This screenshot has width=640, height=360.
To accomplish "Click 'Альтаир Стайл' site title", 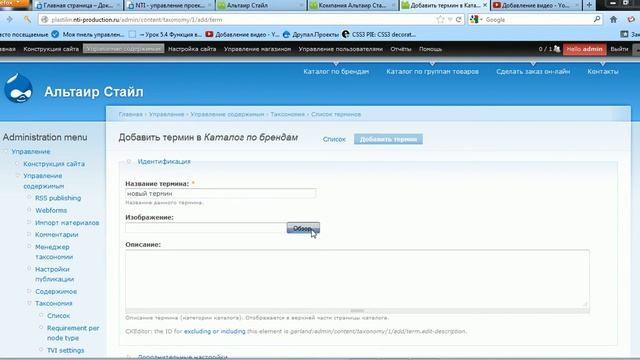I will [x=94, y=92].
